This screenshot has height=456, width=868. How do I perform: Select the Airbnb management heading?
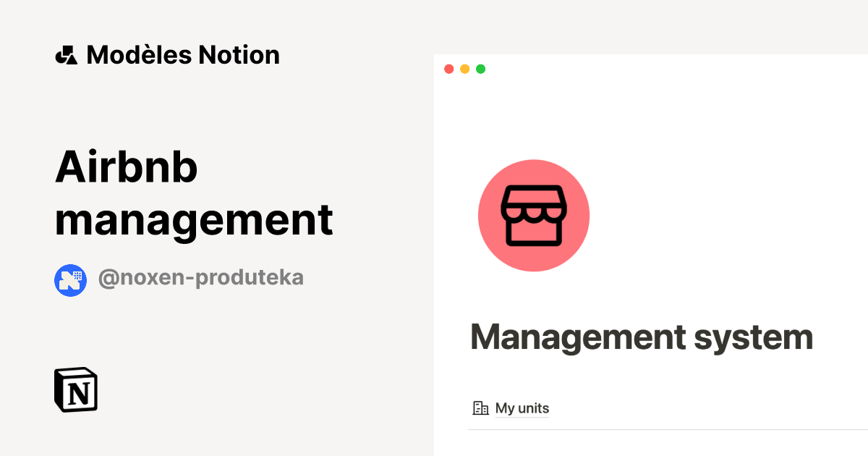(194, 193)
